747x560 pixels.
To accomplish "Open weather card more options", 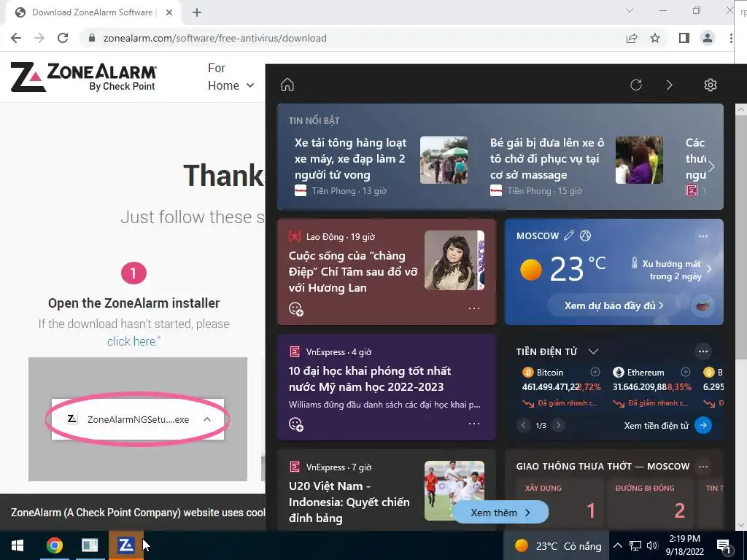I will (x=703, y=236).
